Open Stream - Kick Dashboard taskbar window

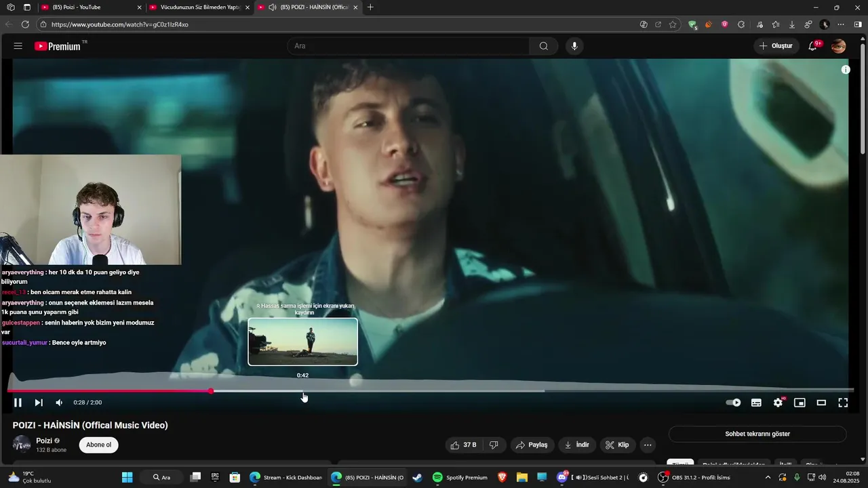285,477
